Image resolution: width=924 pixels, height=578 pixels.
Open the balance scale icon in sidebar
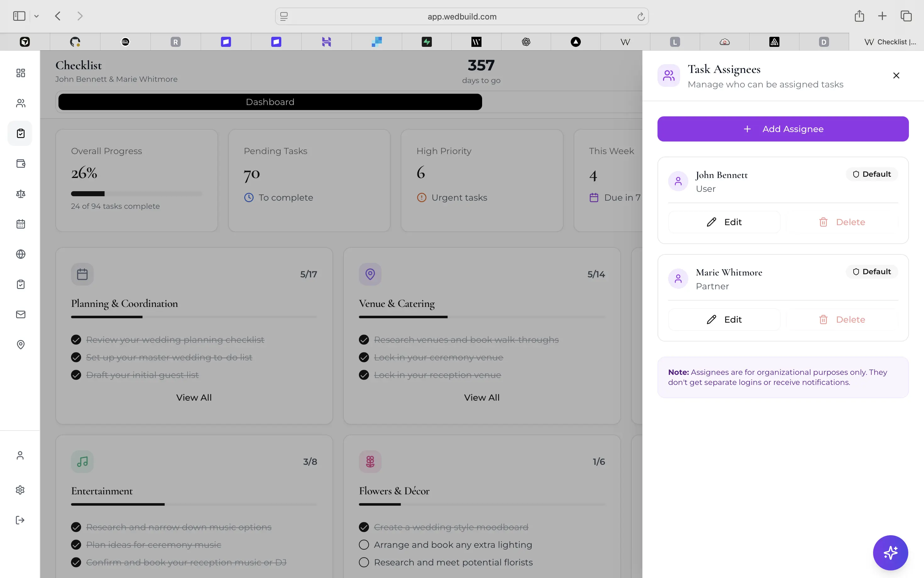click(21, 194)
